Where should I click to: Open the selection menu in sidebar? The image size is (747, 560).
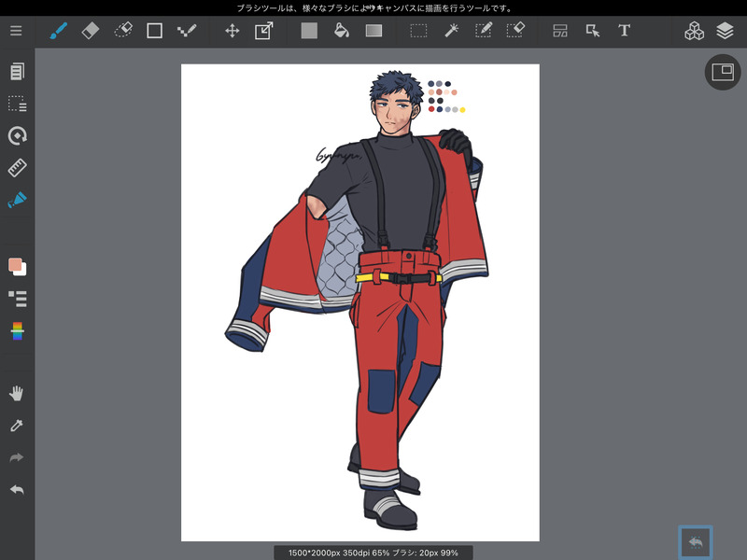coord(17,104)
